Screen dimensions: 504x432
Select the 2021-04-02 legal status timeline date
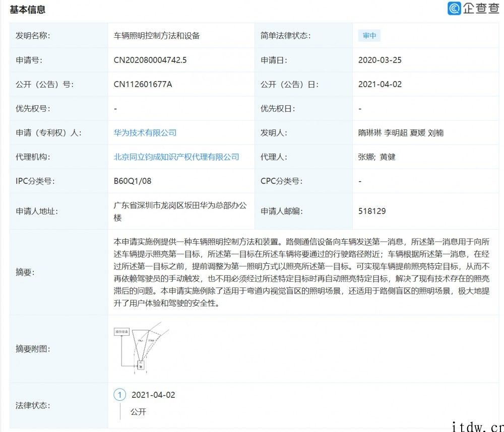[x=153, y=395]
